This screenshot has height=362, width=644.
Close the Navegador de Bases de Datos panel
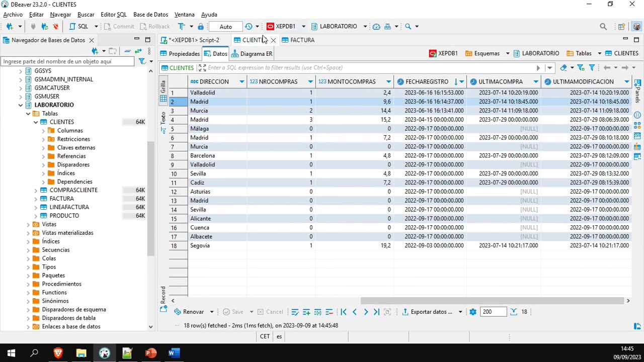click(x=91, y=40)
